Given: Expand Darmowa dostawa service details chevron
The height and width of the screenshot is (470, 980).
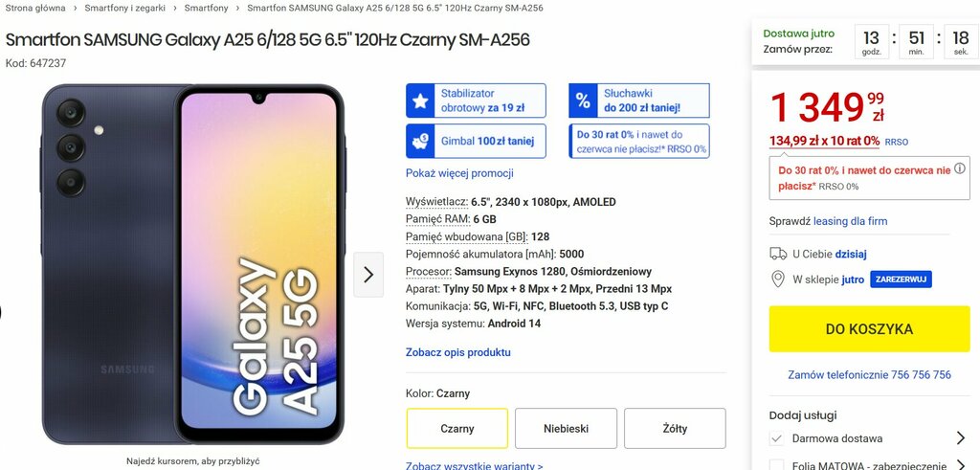Looking at the screenshot, I should point(961,438).
